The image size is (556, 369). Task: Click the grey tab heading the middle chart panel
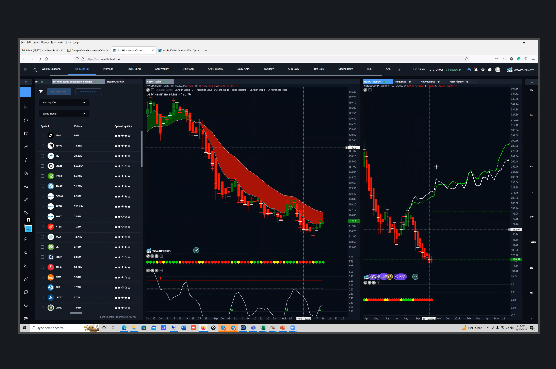pos(160,82)
